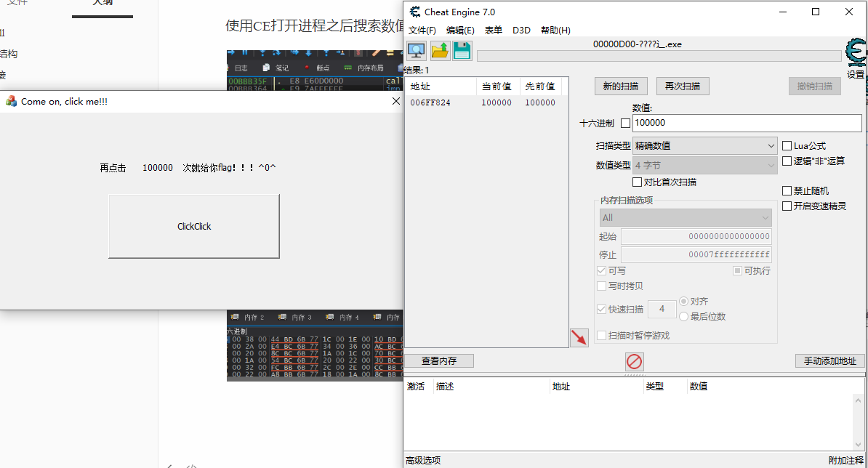Open the 数值类型 4 字节 dropdown

(704, 166)
